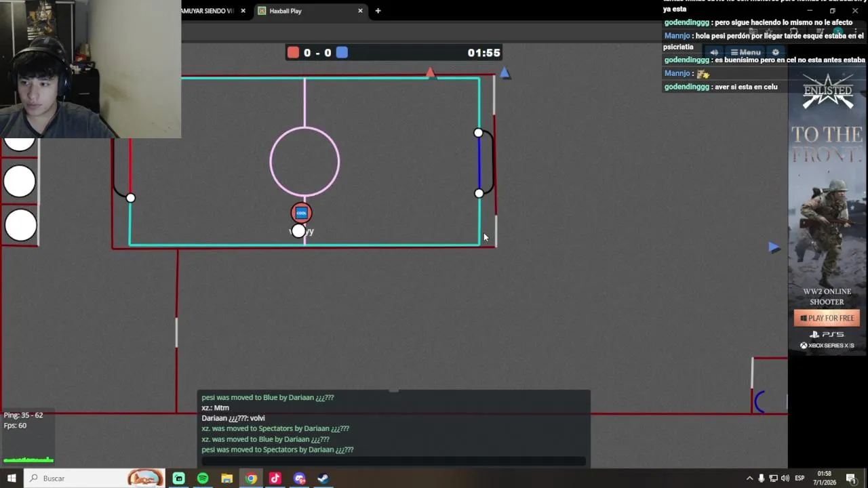
Task: Click the red player disc labeled COOL
Action: [302, 213]
